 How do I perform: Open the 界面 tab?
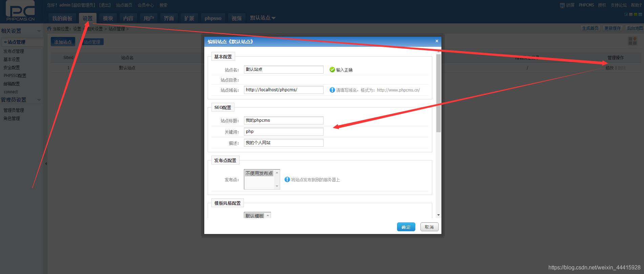tap(169, 18)
